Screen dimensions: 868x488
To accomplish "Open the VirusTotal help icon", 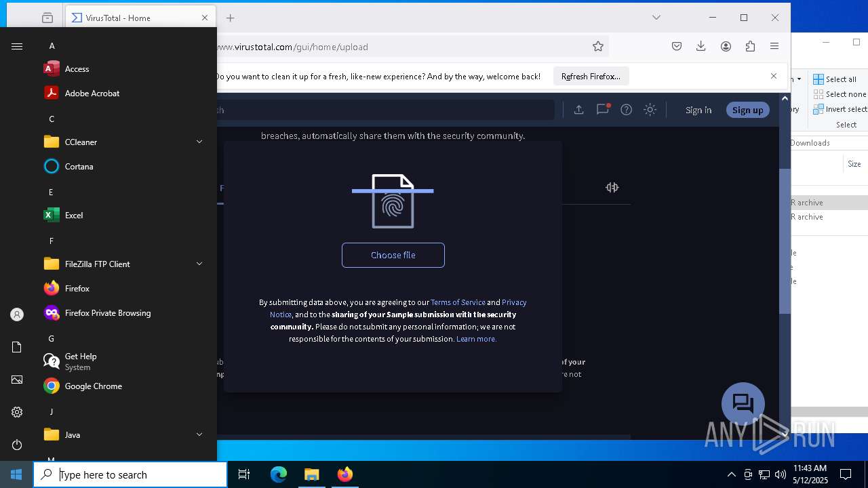I will pyautogui.click(x=627, y=110).
